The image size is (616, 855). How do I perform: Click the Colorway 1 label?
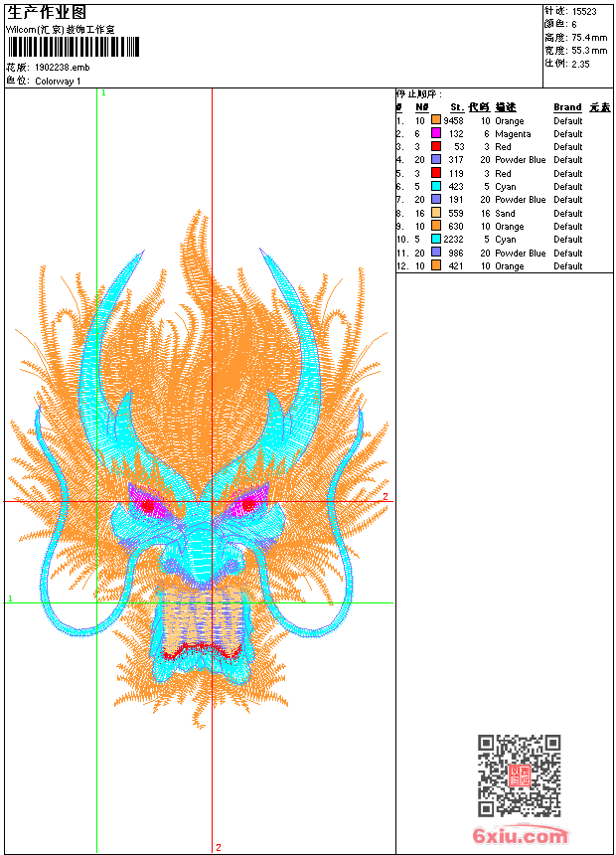[x=58, y=81]
